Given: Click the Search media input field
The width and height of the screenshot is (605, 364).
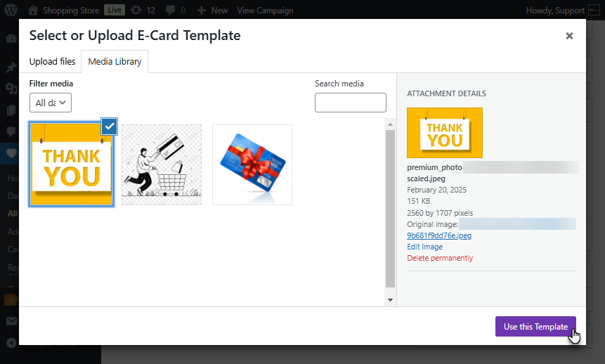Looking at the screenshot, I should [x=350, y=103].
